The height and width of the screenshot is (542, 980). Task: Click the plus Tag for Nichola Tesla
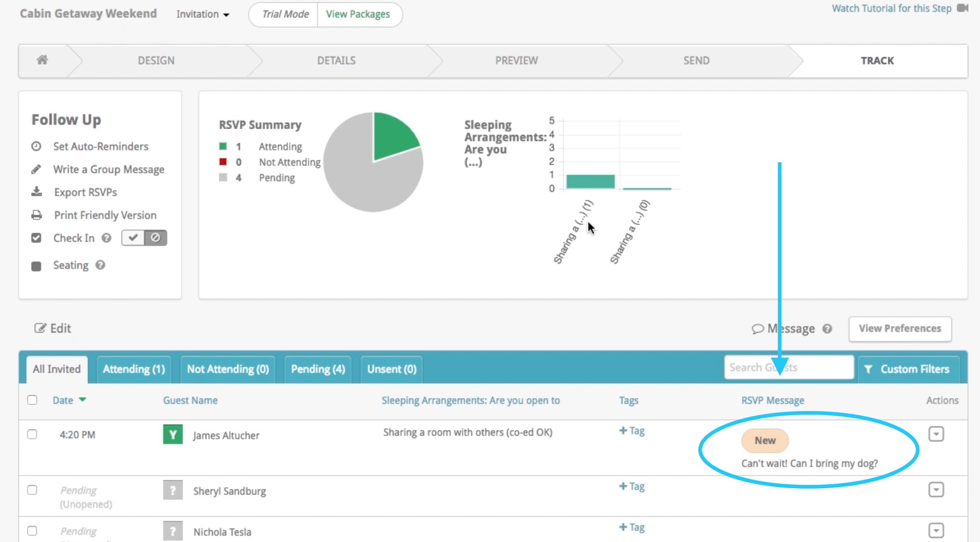(x=632, y=527)
